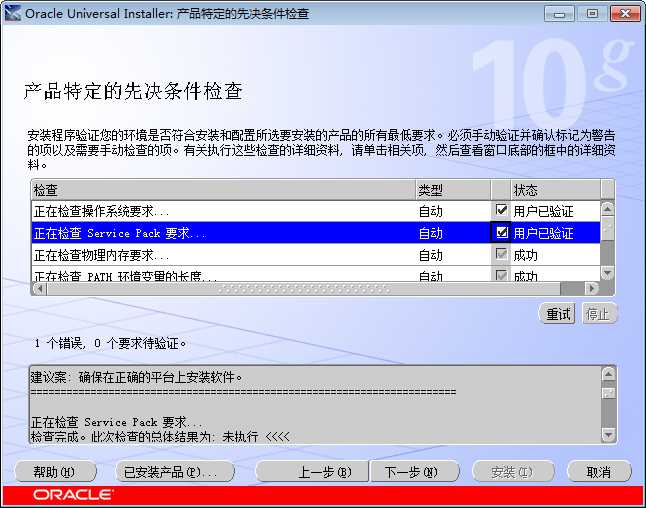Click 建议案 recommendation text in details box

[136, 377]
